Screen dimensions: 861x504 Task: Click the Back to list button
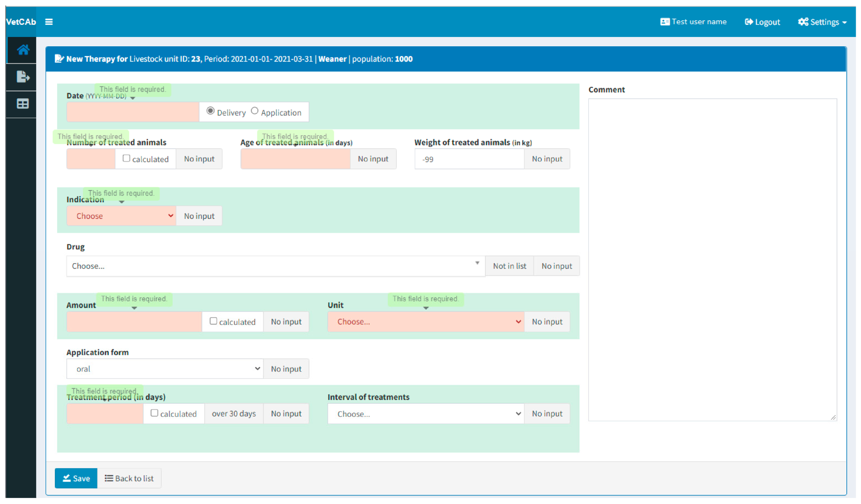(x=129, y=478)
